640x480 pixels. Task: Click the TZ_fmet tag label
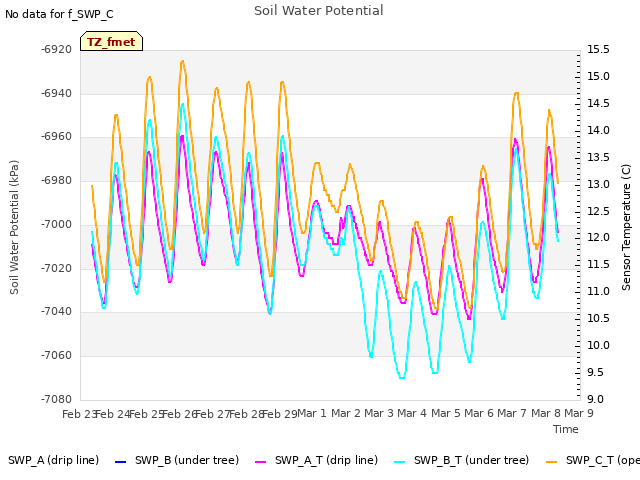tap(111, 42)
